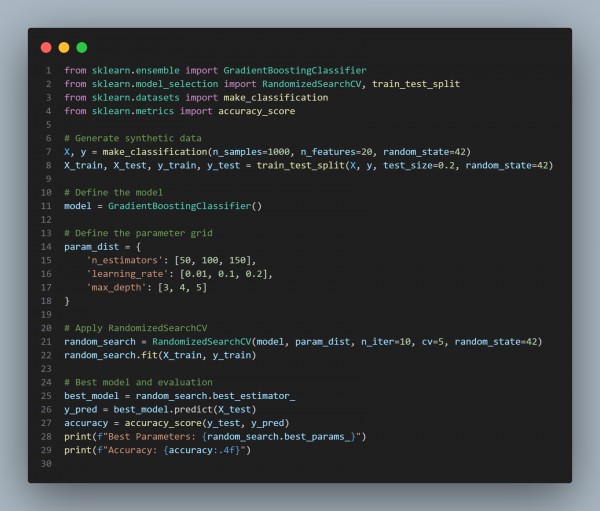This screenshot has height=511, width=600.
Task: Click 'random_search' at start of line 21
Action: [100, 342]
